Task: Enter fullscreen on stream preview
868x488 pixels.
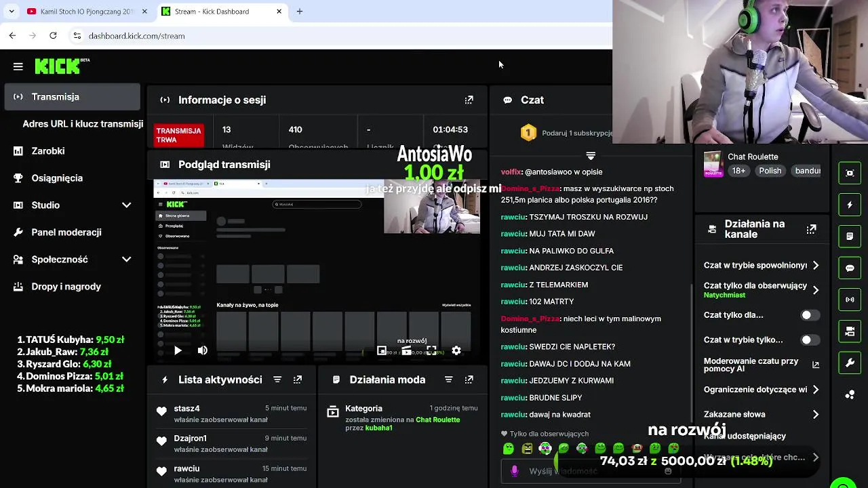Action: tap(431, 350)
